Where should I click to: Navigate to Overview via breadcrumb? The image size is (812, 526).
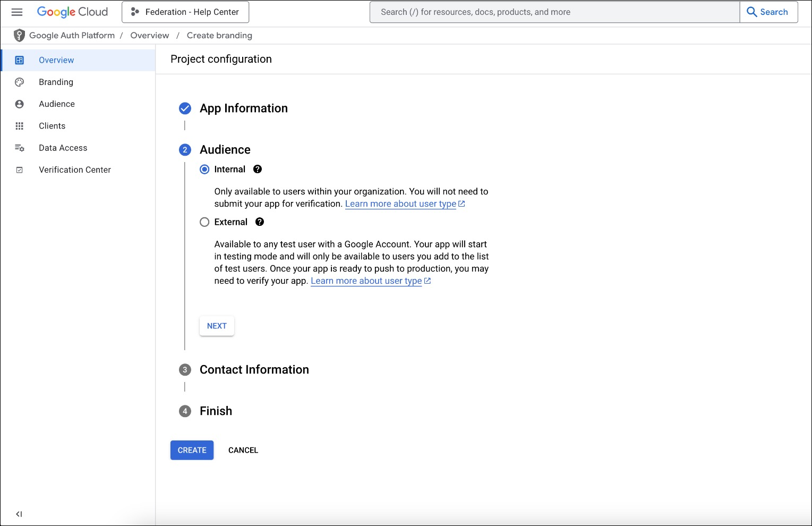pos(150,35)
